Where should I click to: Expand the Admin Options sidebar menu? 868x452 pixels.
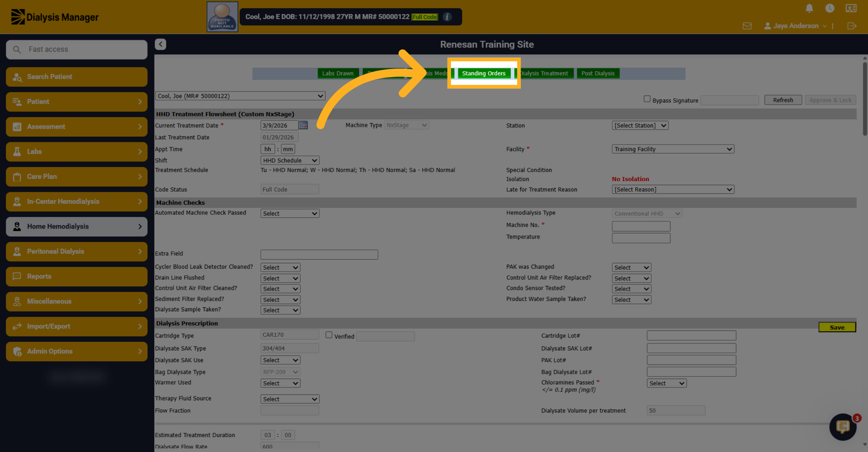click(x=77, y=351)
